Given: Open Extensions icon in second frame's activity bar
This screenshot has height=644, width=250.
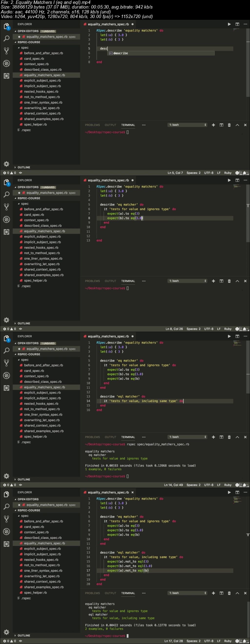Looking at the screenshot, I should (x=7, y=232).
